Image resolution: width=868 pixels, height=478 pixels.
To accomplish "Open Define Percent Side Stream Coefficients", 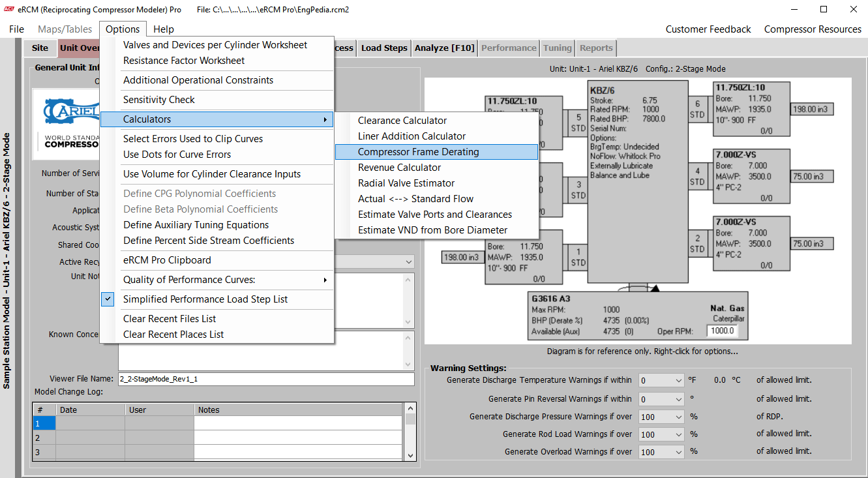I will point(217,241).
